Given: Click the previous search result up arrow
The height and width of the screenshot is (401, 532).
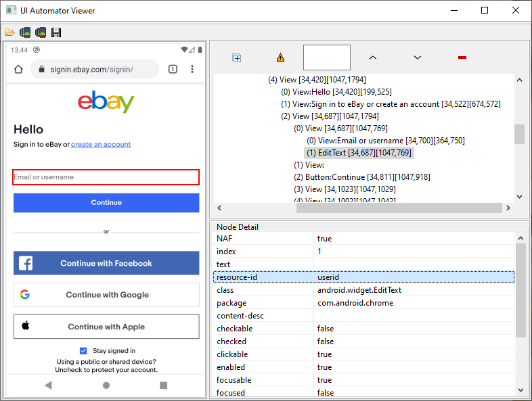Looking at the screenshot, I should pyautogui.click(x=373, y=57).
